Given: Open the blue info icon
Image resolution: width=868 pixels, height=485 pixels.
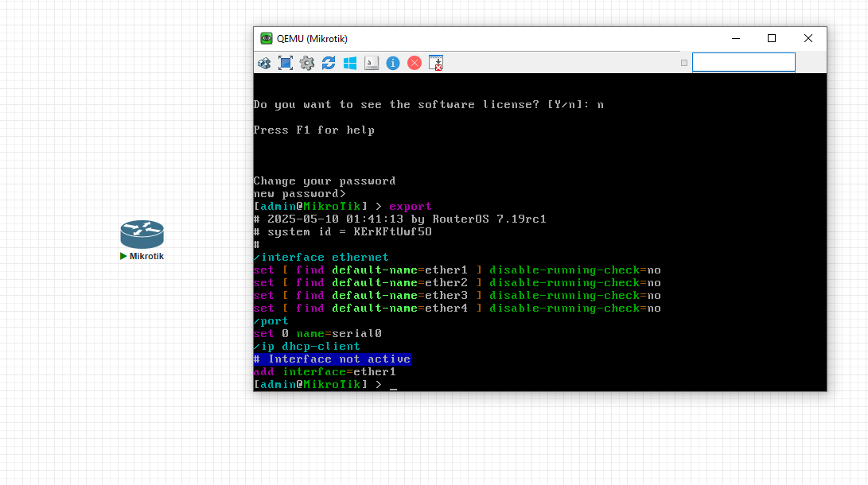Looking at the screenshot, I should tap(393, 63).
